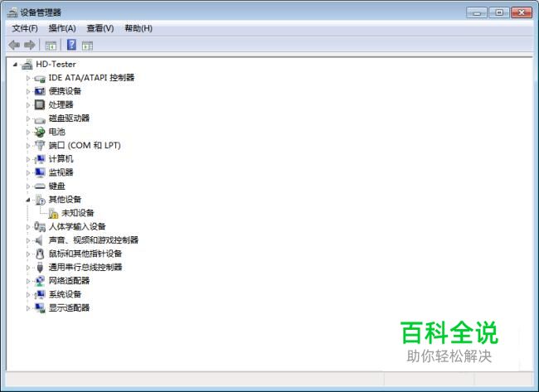This screenshot has width=539, height=392.
Task: Expand the IDE ATA/ATAPI 控制器 node
Action: click(28, 78)
